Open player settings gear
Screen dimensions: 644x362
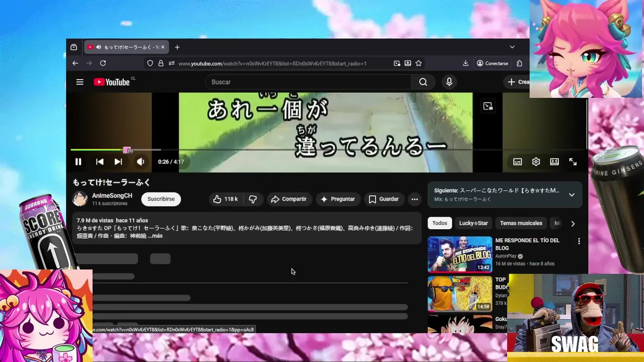[x=536, y=162]
